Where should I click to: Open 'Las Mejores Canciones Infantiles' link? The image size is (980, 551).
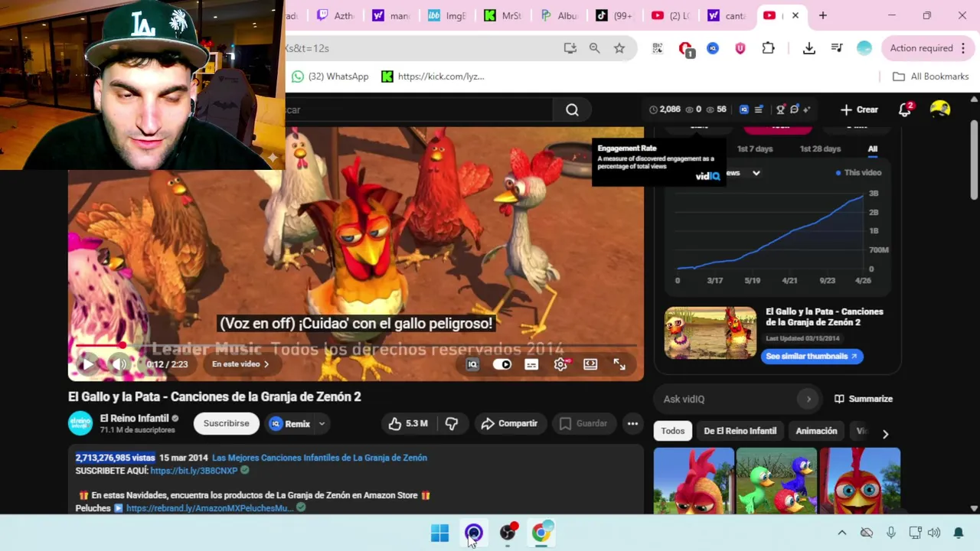(x=319, y=458)
